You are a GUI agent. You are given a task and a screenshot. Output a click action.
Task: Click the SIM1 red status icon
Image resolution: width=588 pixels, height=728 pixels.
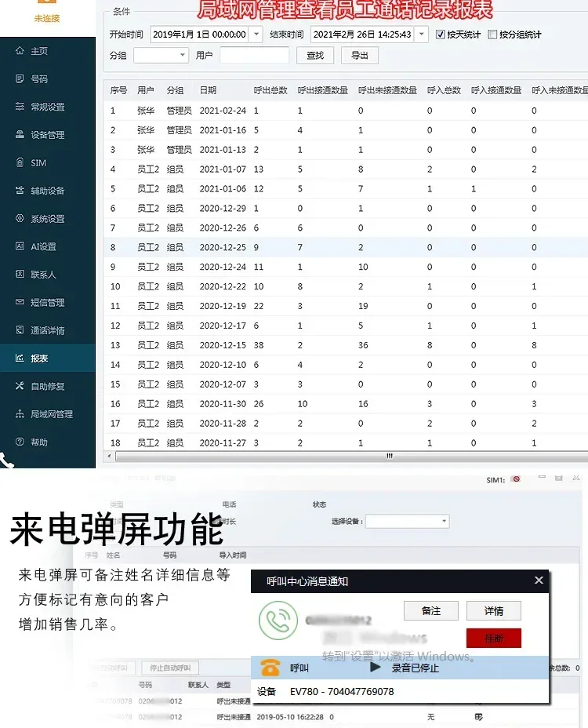point(516,479)
